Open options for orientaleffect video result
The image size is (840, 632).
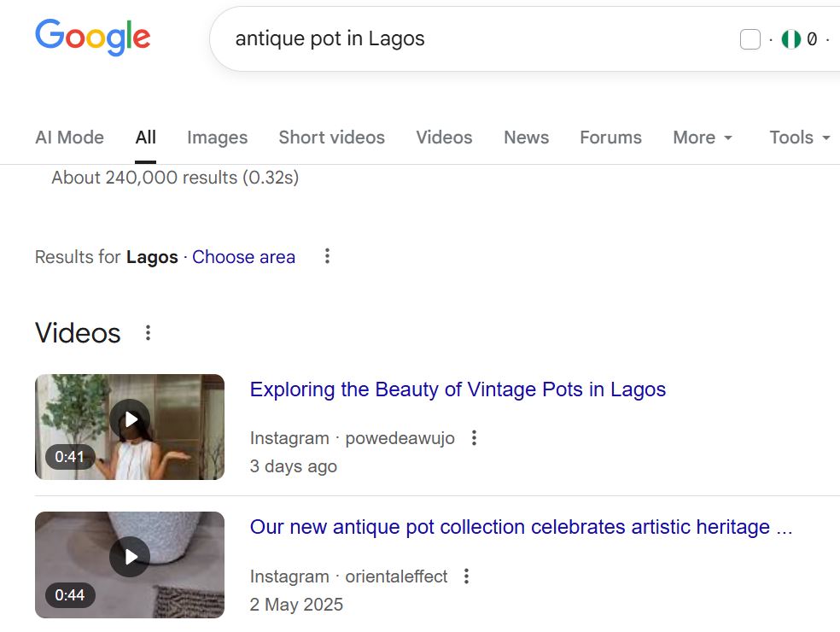(x=466, y=576)
